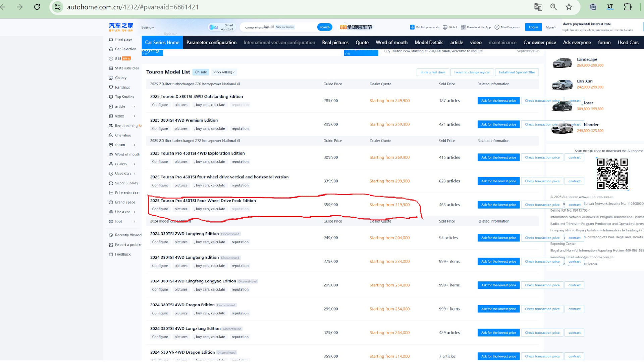Open the Feedback sidebar icon

click(x=111, y=254)
